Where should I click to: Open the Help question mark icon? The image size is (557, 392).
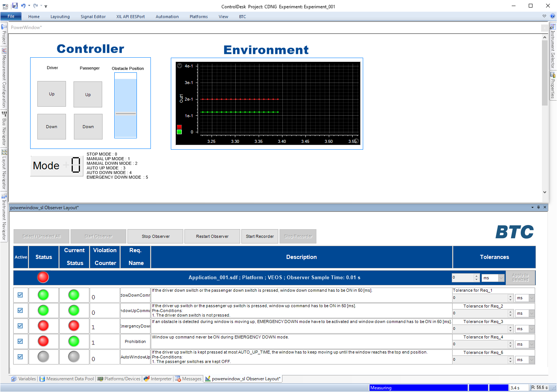pos(552,16)
